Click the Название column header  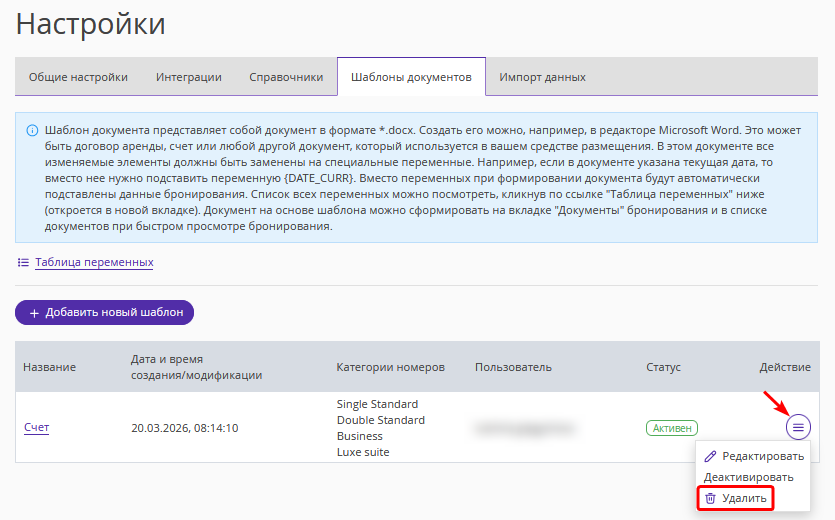[49, 367]
